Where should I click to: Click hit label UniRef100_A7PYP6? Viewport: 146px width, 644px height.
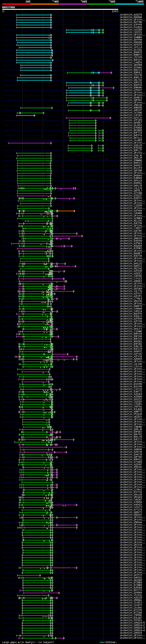(131, 25)
